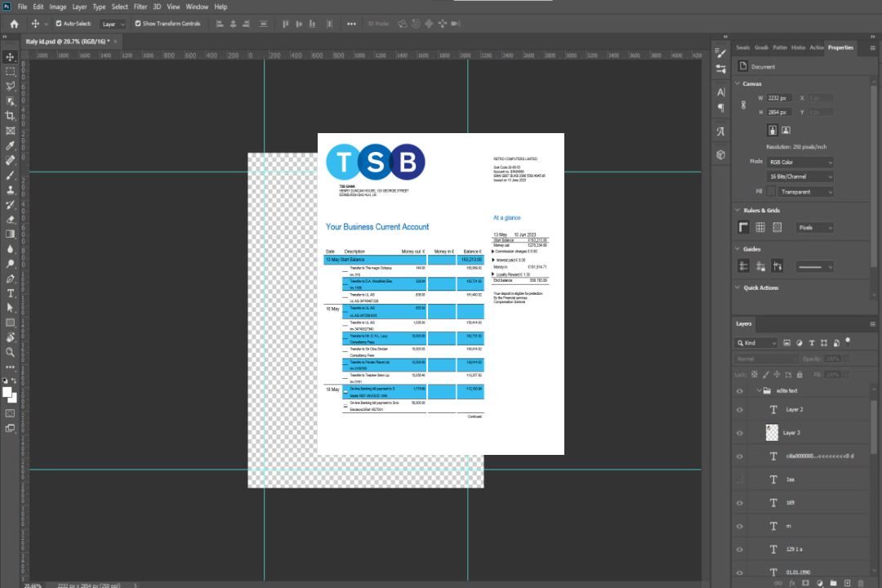Click the canvas width W field
The height and width of the screenshot is (588, 882).
click(x=779, y=98)
